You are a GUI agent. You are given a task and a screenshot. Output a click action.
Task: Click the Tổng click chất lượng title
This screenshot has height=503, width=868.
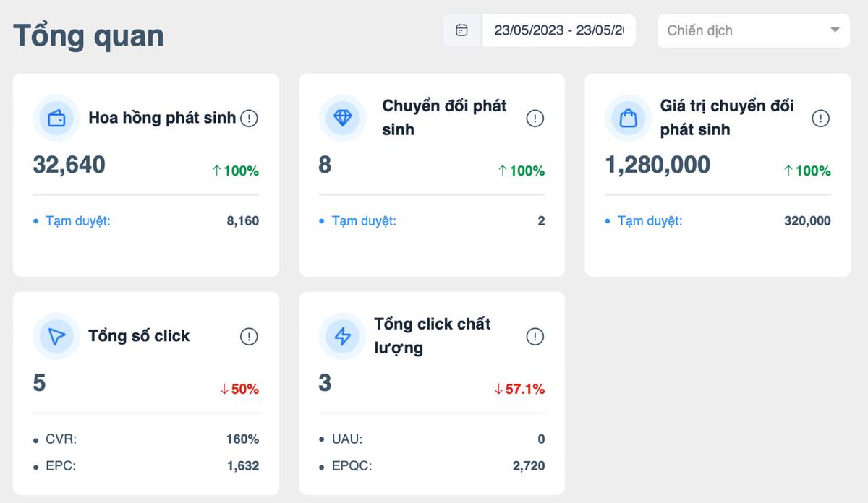tap(433, 336)
